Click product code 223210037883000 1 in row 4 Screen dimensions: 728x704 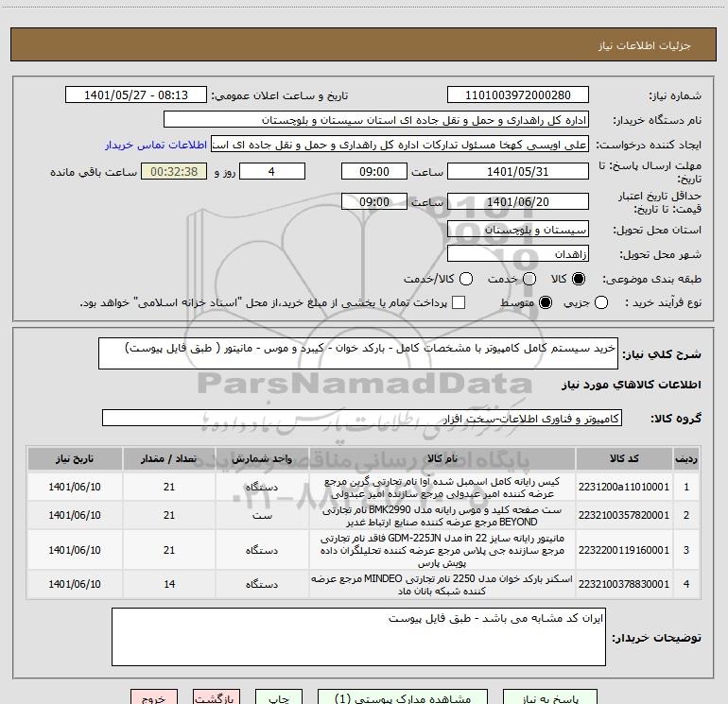(x=624, y=584)
